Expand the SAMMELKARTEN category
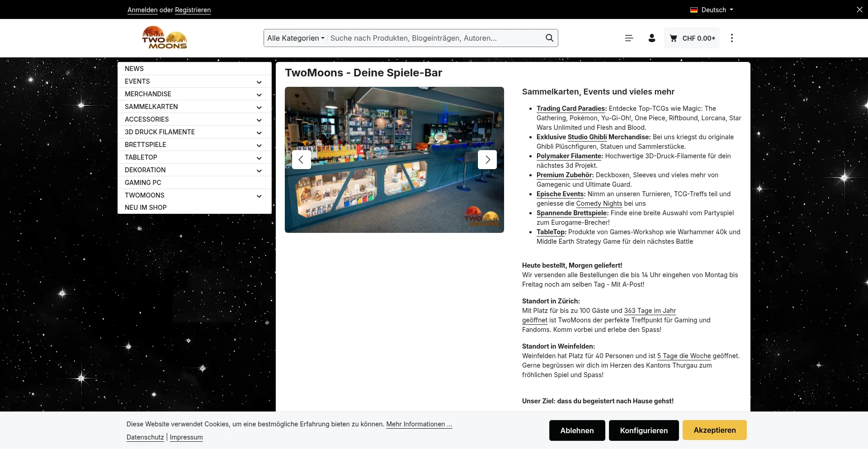 tap(259, 107)
